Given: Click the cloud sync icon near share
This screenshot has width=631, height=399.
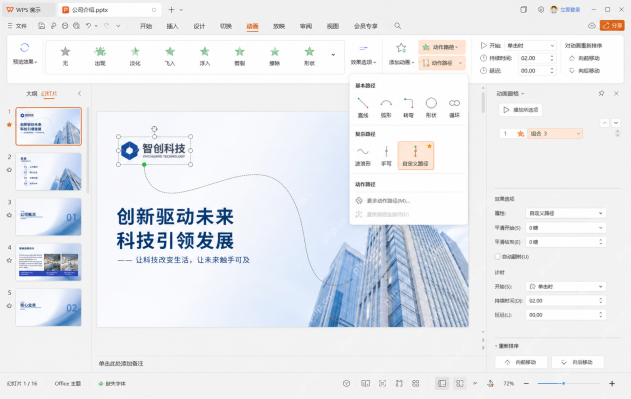Looking at the screenshot, I should [x=592, y=26].
